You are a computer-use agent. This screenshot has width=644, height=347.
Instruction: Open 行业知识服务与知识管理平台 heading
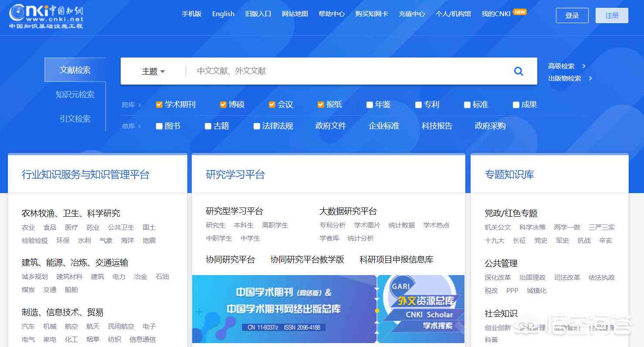coord(85,175)
